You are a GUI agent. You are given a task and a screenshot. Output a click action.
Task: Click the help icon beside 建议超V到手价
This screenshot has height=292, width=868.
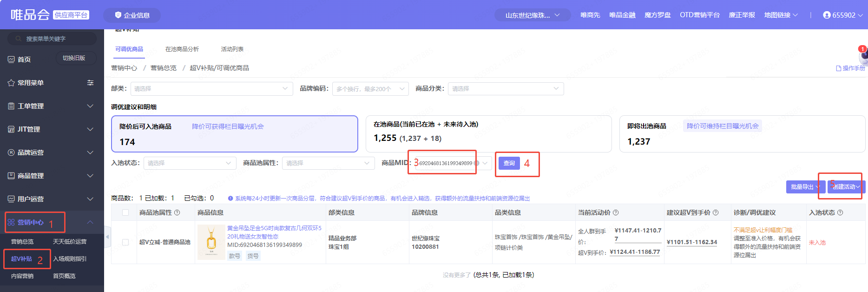(x=716, y=212)
